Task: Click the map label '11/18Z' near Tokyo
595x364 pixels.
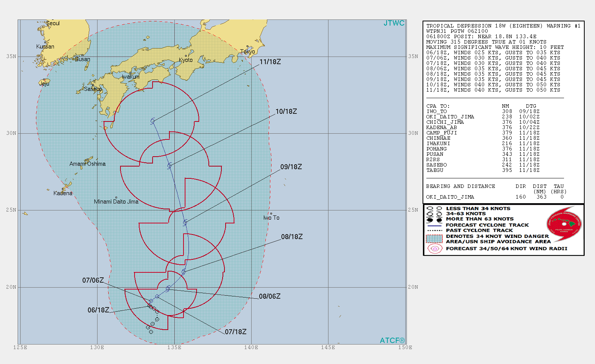Action: tap(270, 62)
